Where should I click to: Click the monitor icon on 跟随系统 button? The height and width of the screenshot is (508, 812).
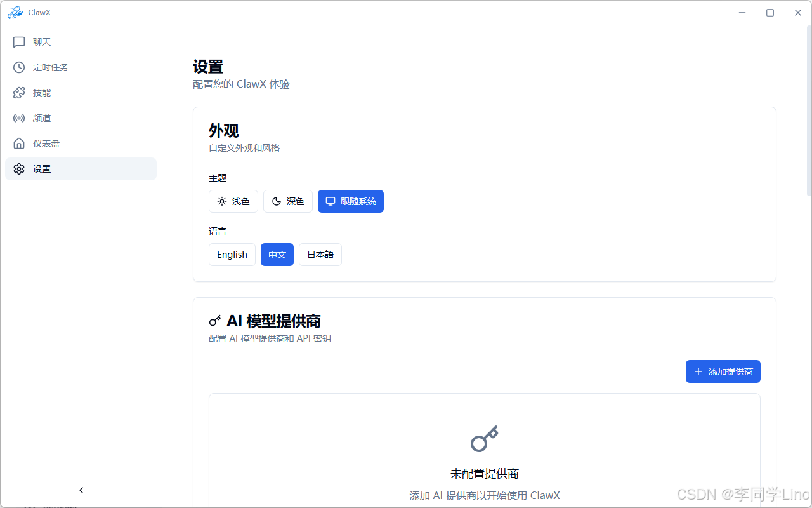click(x=330, y=201)
